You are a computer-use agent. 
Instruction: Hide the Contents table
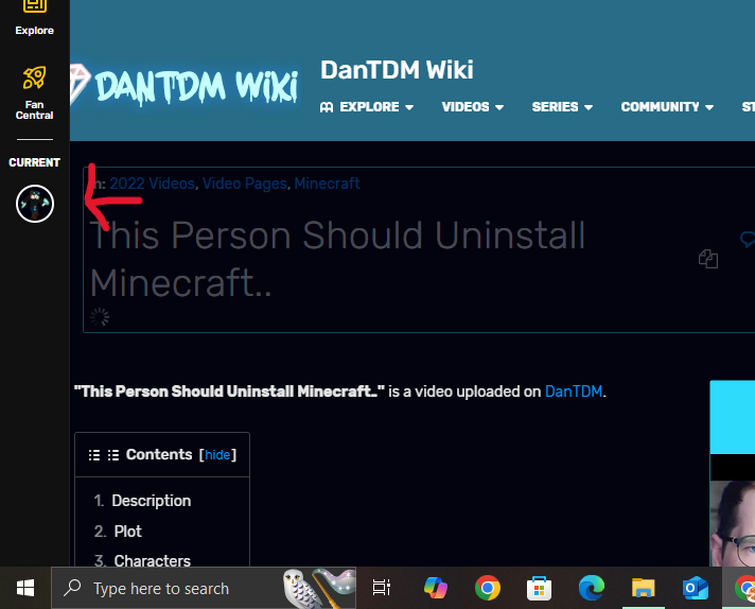218,455
